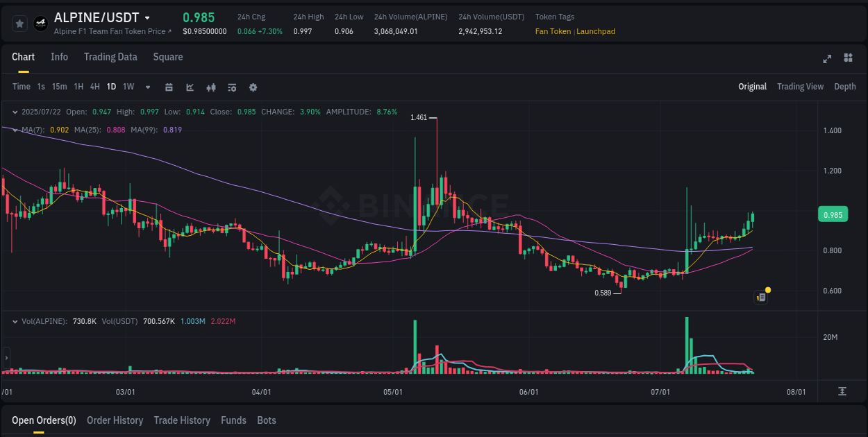The width and height of the screenshot is (868, 437).
Task: Collapse the OHLC info row chevron
Action: pyautogui.click(x=15, y=112)
